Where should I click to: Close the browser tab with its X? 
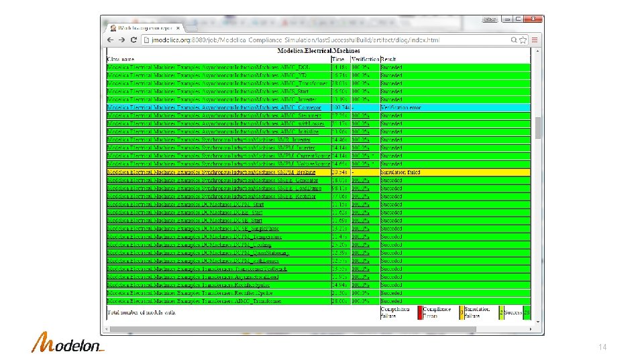pos(178,28)
